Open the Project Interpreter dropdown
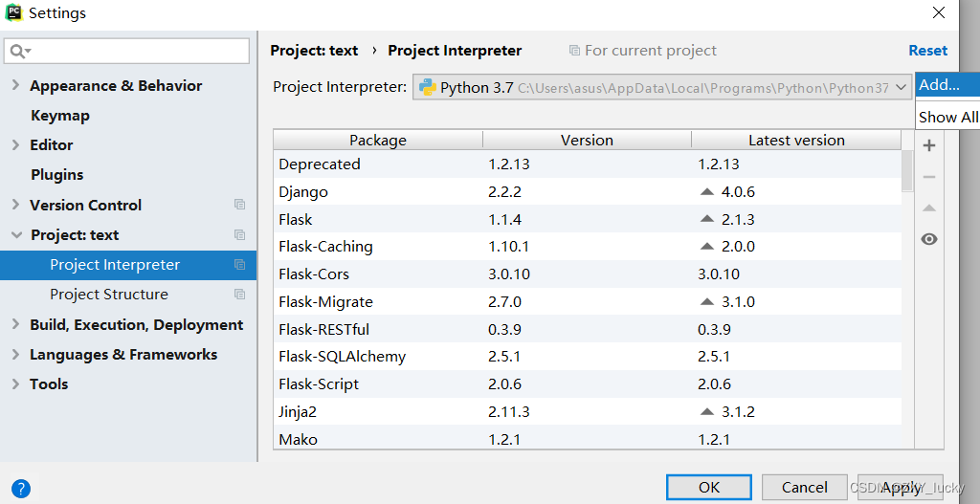This screenshot has height=504, width=980. 901,87
